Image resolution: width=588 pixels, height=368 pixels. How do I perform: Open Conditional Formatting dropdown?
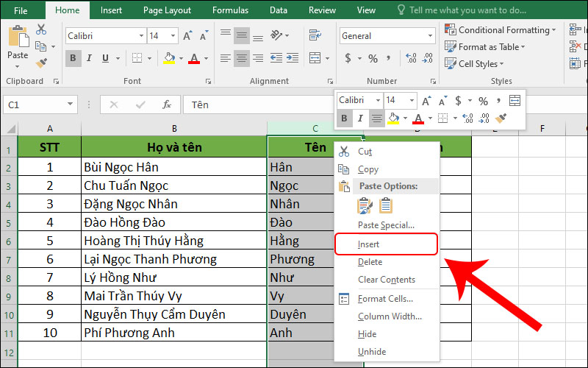pyautogui.click(x=500, y=29)
